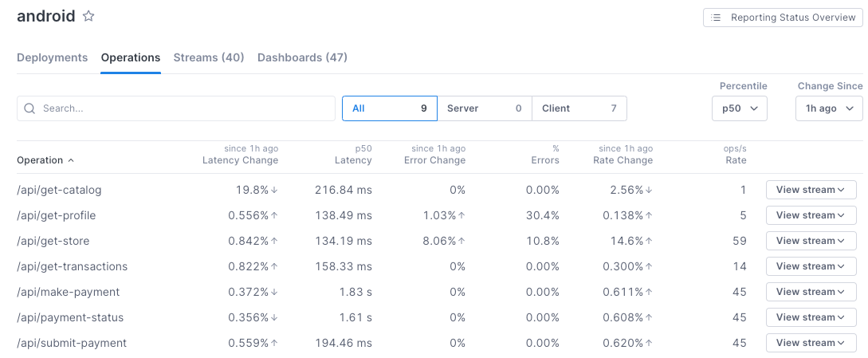The image size is (868, 358).
Task: Type in the operations Search field
Action: tap(183, 108)
